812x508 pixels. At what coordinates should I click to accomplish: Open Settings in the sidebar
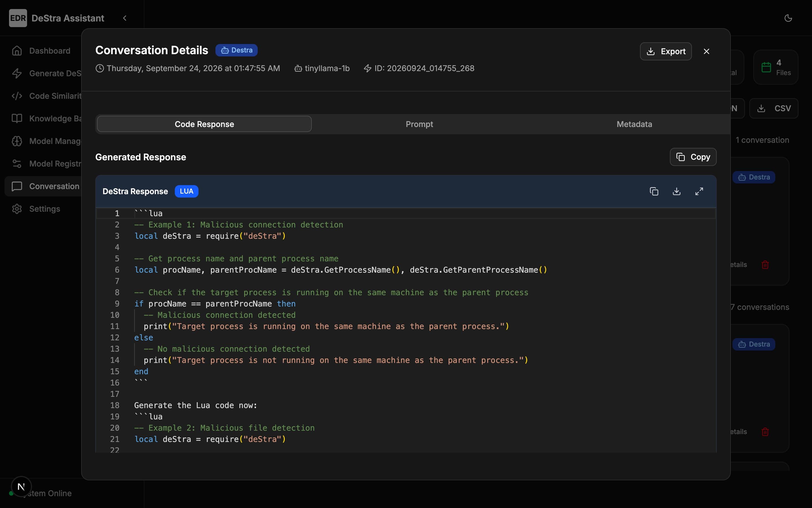click(x=43, y=209)
